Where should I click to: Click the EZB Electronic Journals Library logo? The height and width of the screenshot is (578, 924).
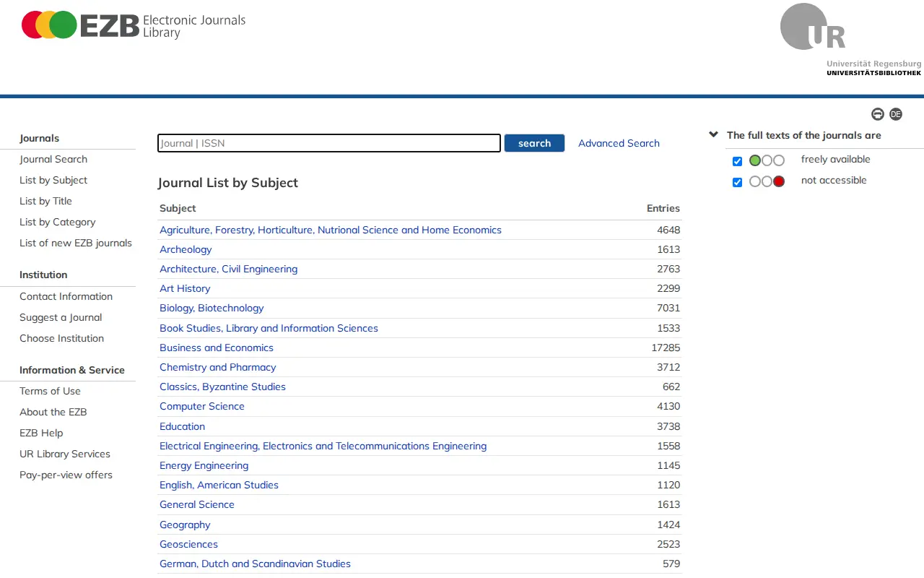click(x=134, y=25)
